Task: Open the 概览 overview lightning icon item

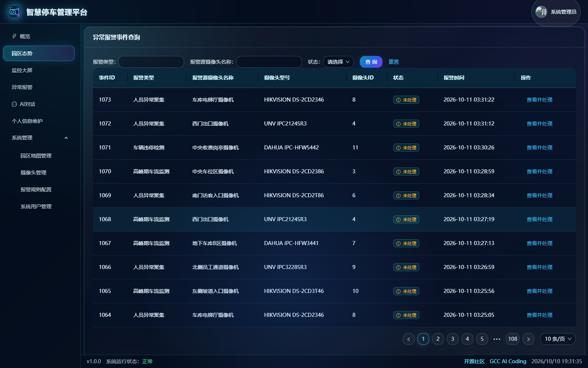Action: (x=14, y=36)
